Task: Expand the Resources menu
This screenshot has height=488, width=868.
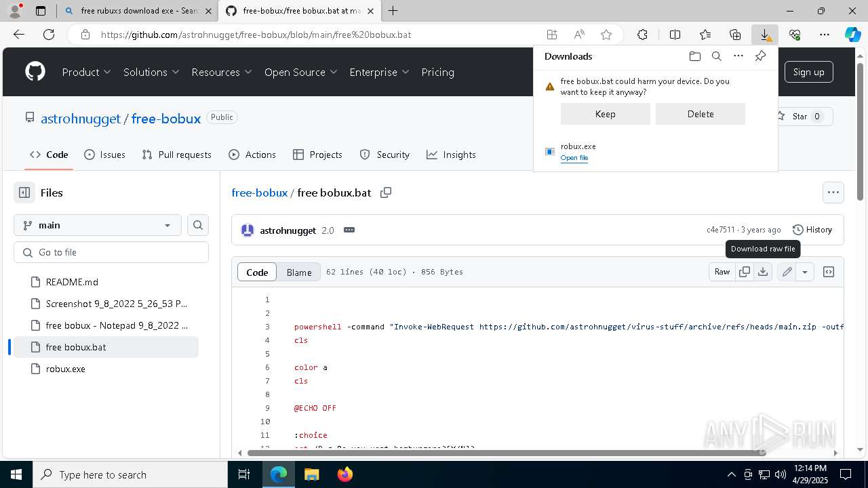Action: (x=222, y=72)
